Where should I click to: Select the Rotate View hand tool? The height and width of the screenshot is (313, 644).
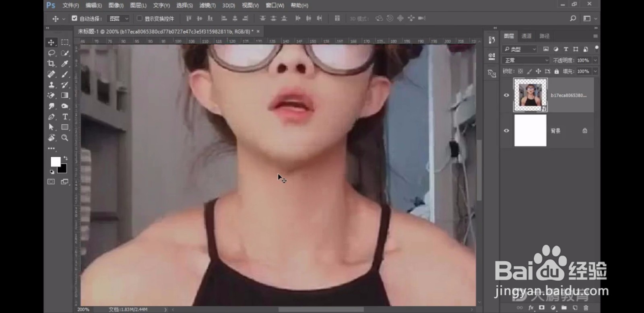coord(51,138)
